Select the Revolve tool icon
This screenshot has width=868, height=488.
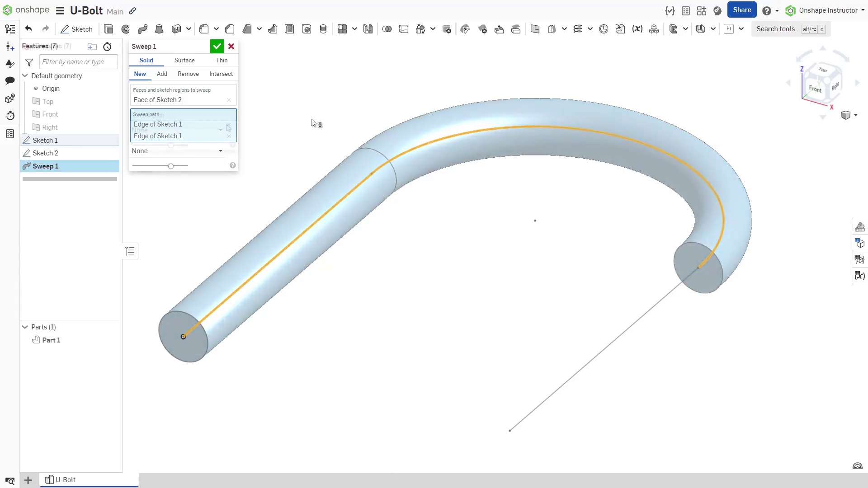point(126,29)
